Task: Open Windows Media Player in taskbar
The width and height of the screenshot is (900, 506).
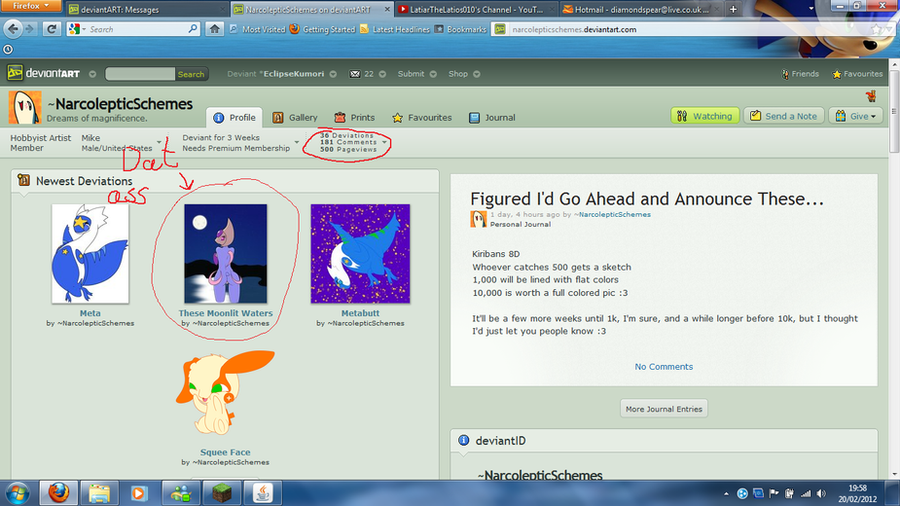Action: point(138,493)
